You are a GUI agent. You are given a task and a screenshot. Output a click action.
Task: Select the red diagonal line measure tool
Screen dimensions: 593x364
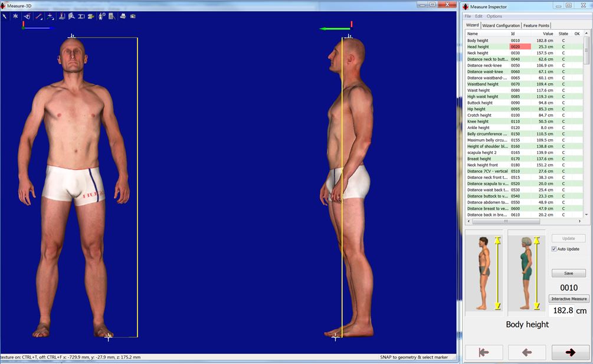pyautogui.click(x=38, y=17)
